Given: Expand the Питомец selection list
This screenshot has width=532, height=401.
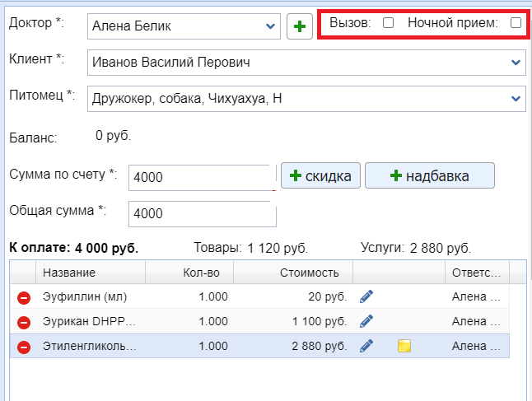Looking at the screenshot, I should [x=516, y=99].
